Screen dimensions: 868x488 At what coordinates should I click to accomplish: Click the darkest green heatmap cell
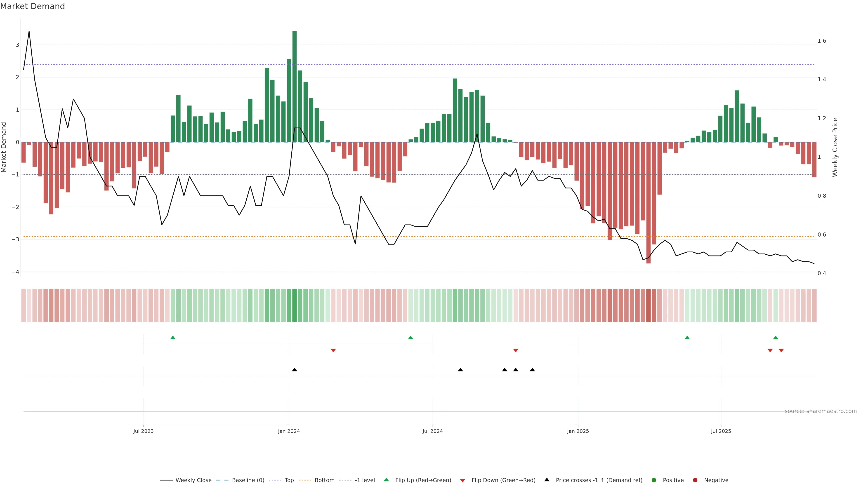click(295, 305)
